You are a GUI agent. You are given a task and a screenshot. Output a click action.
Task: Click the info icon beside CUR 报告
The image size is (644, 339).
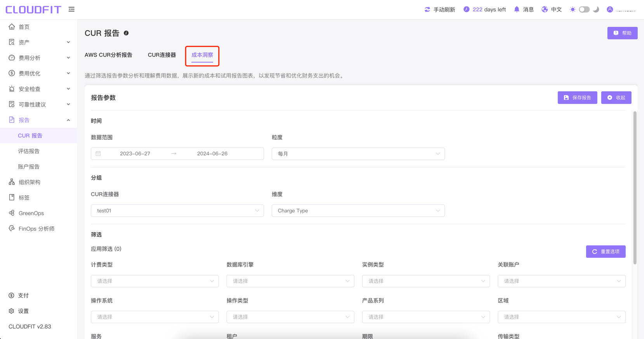click(x=126, y=33)
